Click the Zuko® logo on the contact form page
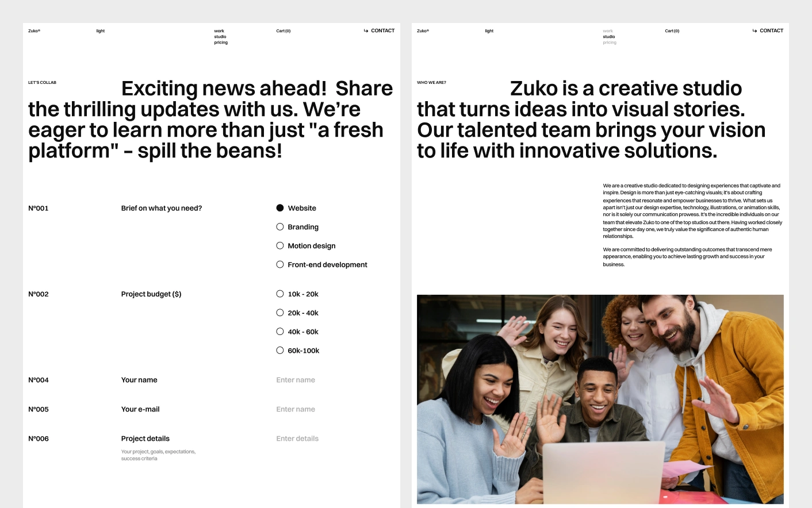This screenshot has height=508, width=812. (34, 31)
